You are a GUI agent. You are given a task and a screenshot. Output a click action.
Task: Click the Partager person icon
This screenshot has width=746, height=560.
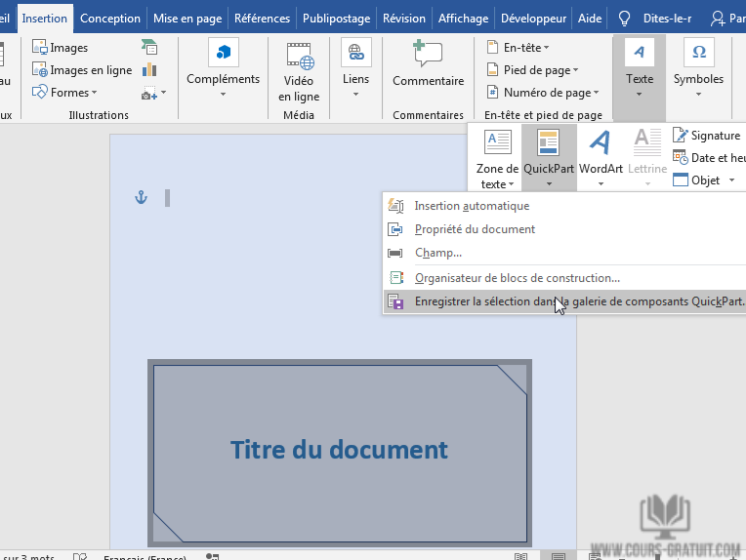(x=718, y=19)
